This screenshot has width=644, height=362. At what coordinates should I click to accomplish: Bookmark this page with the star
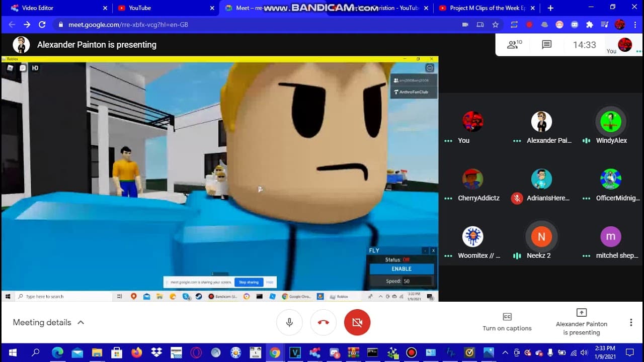(496, 24)
